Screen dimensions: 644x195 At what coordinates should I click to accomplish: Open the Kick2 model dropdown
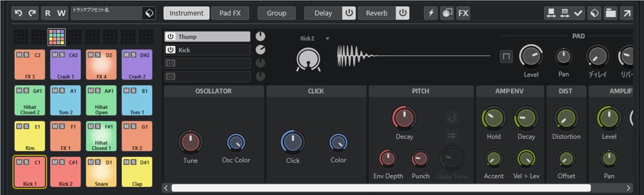[327, 38]
